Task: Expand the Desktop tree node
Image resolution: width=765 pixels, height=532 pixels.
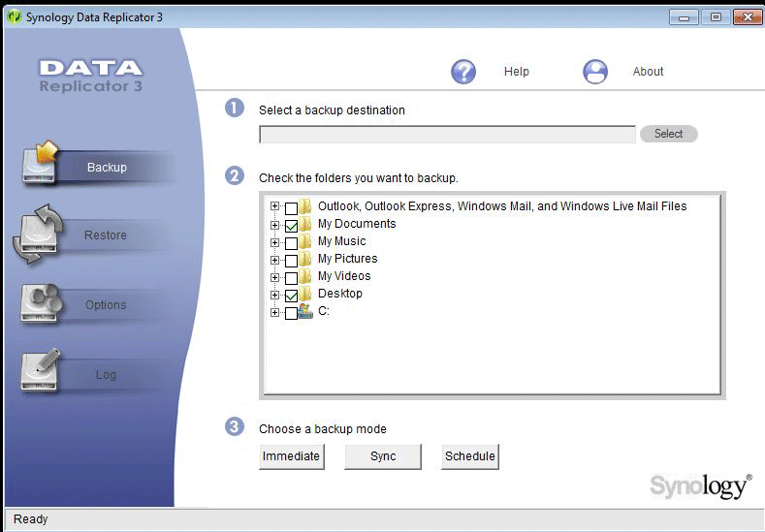Action: (275, 295)
